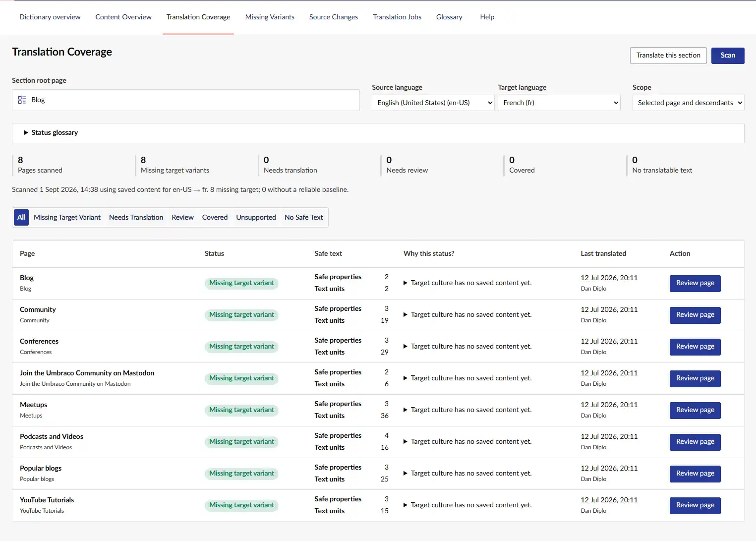Open the Scope dropdown
This screenshot has height=541, width=756.
[x=689, y=103]
